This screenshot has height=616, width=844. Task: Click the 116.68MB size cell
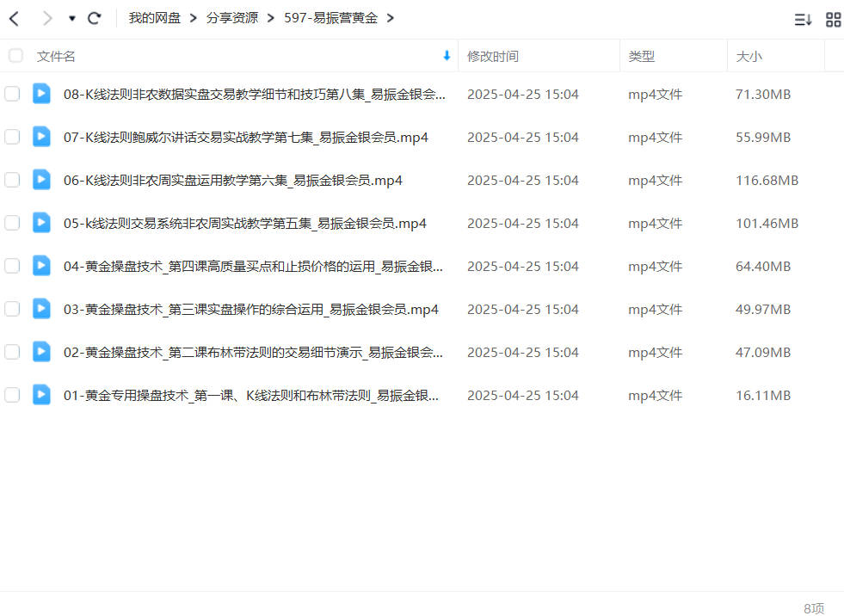tap(767, 181)
